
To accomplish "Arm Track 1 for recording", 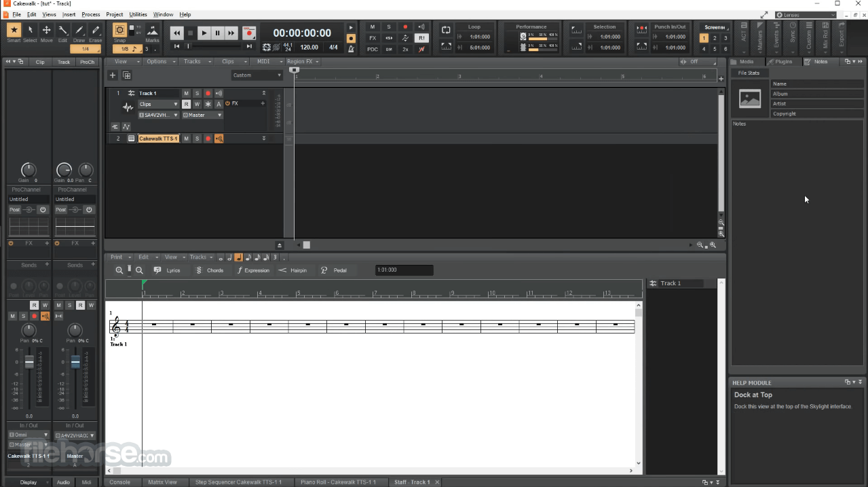I will click(208, 93).
